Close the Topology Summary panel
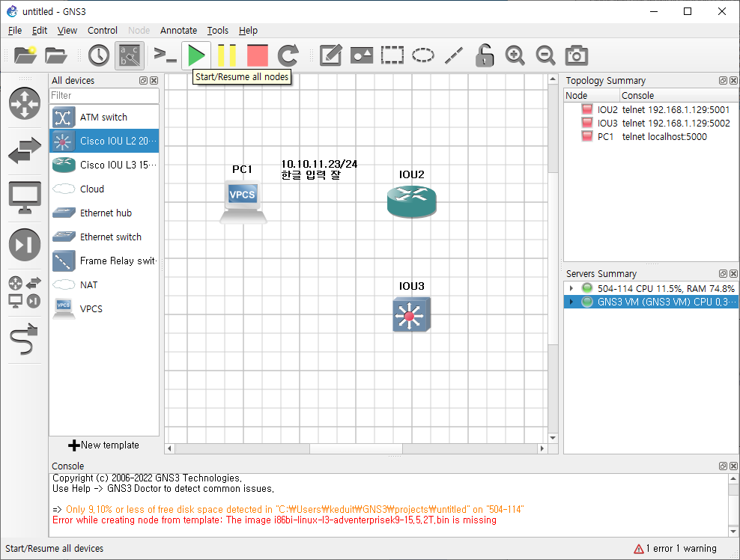Viewport: 740px width, 560px height. (x=733, y=81)
